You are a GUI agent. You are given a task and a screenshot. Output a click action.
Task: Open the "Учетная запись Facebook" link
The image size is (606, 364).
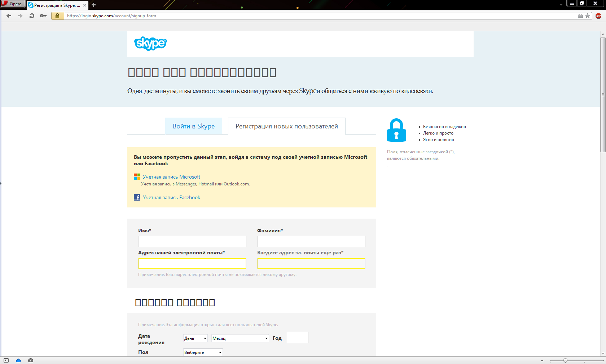click(x=171, y=197)
